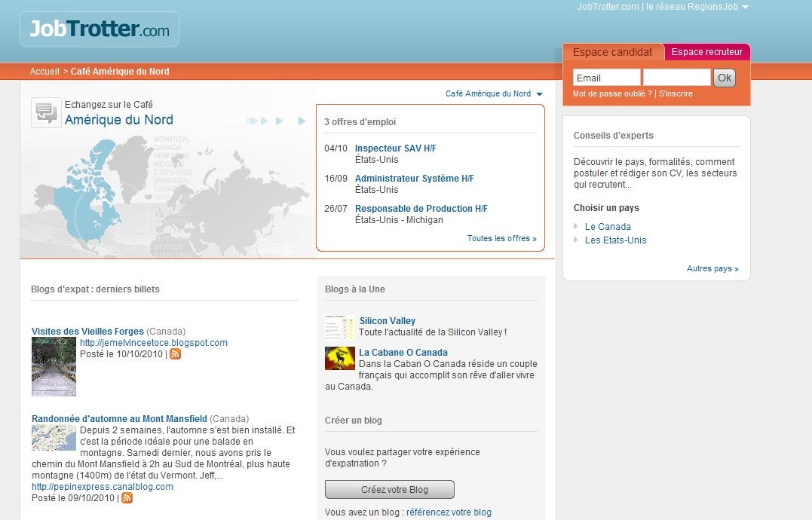Click the Créez votre Blog button
Image resolution: width=812 pixels, height=520 pixels.
pos(389,490)
